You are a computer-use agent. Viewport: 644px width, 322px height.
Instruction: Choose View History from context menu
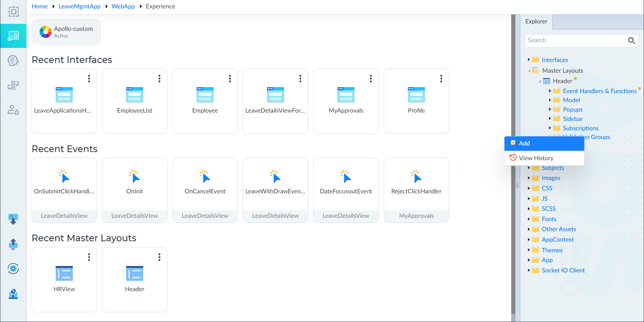point(544,158)
